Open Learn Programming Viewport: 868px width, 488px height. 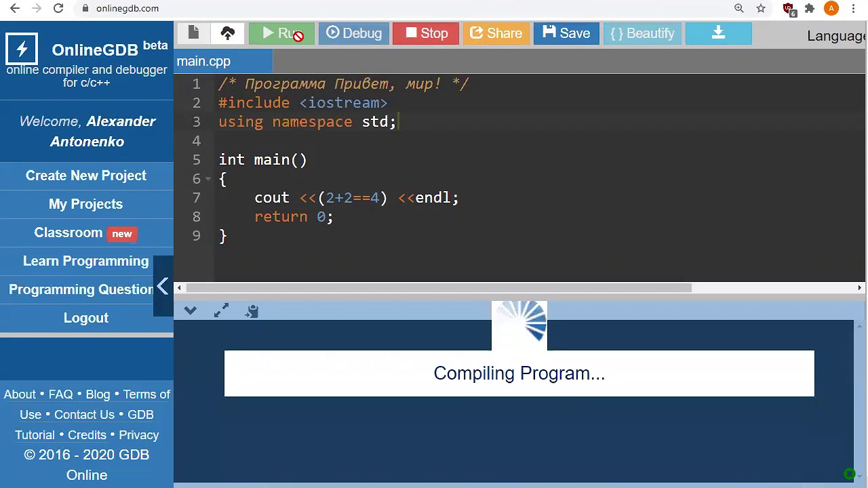point(86,261)
